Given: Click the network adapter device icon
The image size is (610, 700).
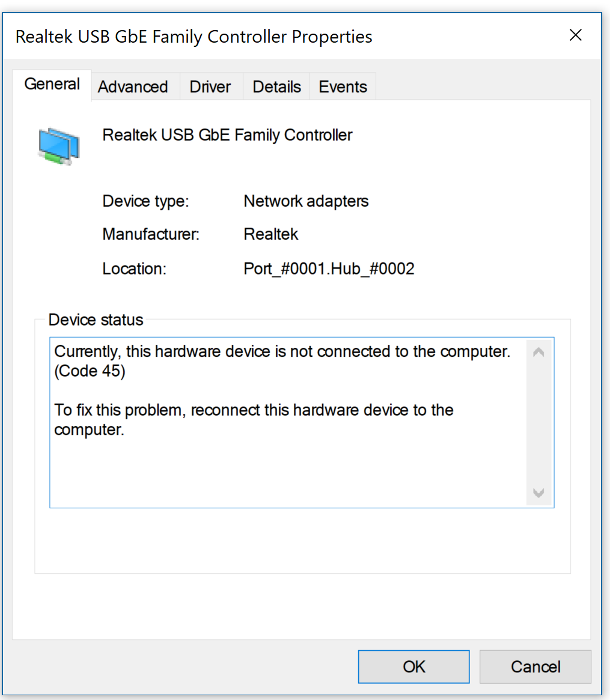Looking at the screenshot, I should coord(59,147).
